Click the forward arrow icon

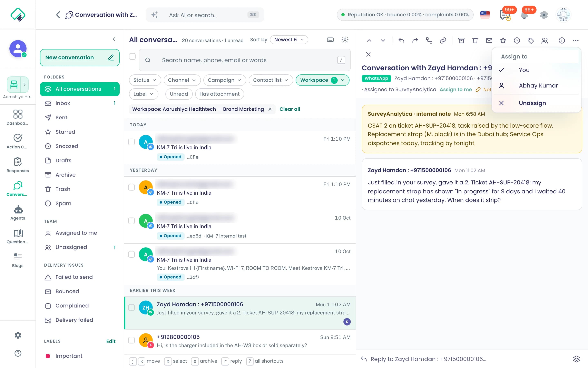tap(415, 40)
